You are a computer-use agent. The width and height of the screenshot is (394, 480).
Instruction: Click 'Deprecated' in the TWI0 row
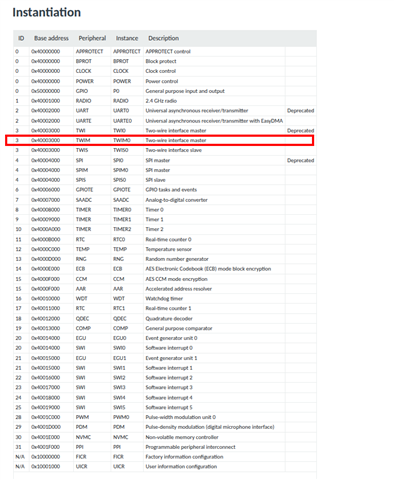click(301, 130)
